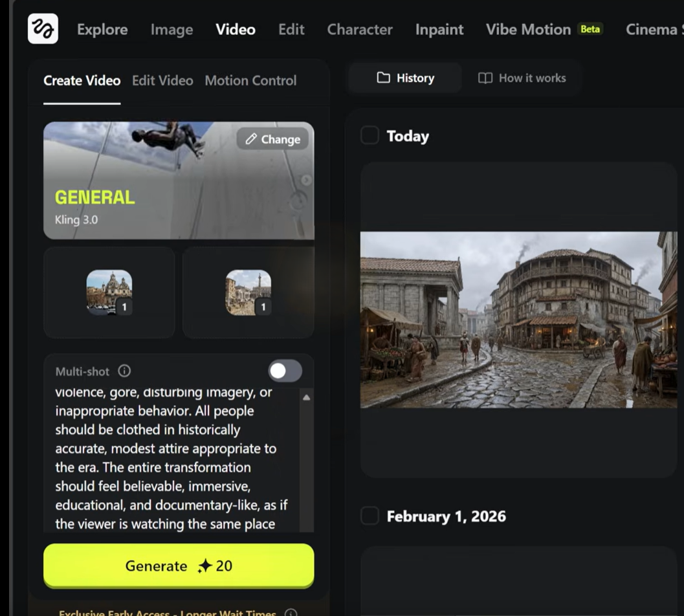Click the pencil Change model button
684x616 pixels.
pos(272,139)
